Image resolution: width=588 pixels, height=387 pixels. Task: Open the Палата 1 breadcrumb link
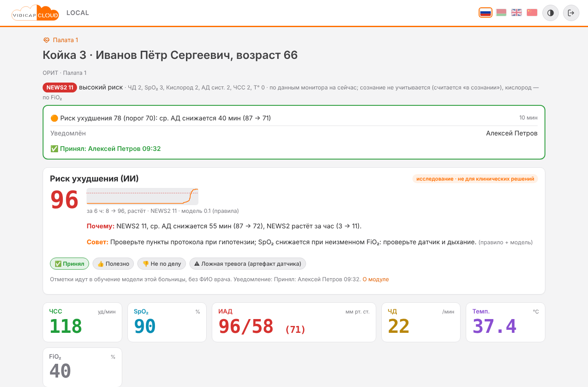tap(65, 40)
